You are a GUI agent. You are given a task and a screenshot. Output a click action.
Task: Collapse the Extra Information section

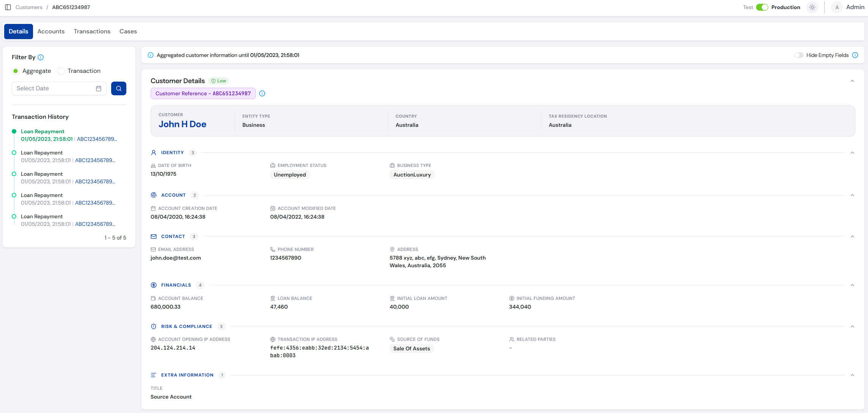coord(852,375)
